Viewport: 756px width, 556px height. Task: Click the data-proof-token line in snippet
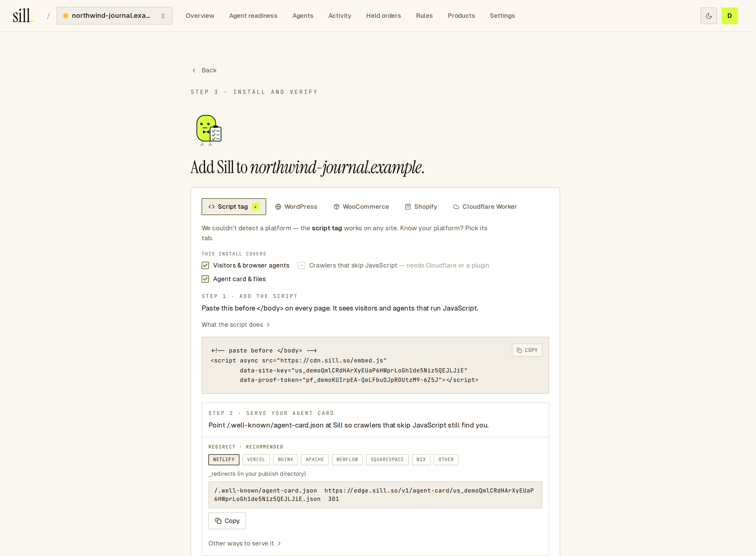(359, 380)
